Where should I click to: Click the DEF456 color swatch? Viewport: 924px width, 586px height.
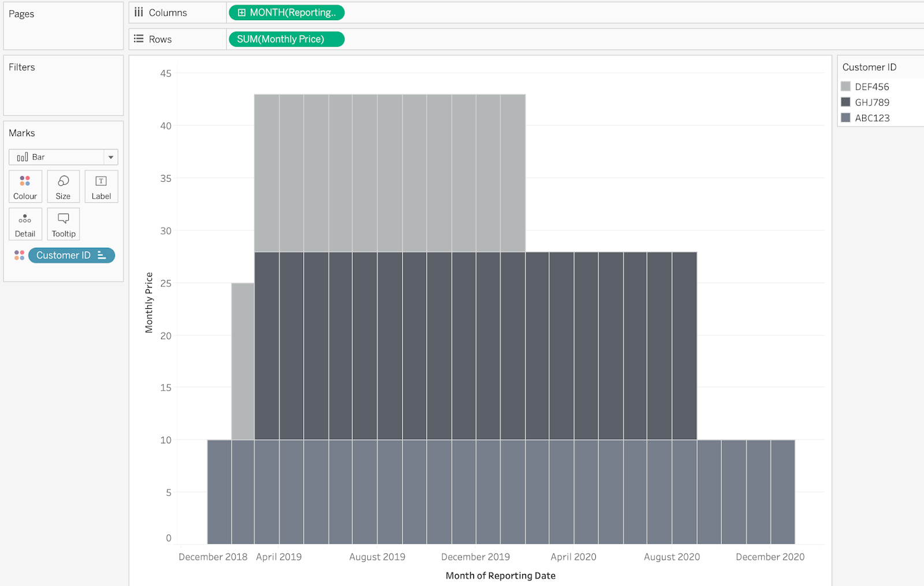[845, 86]
